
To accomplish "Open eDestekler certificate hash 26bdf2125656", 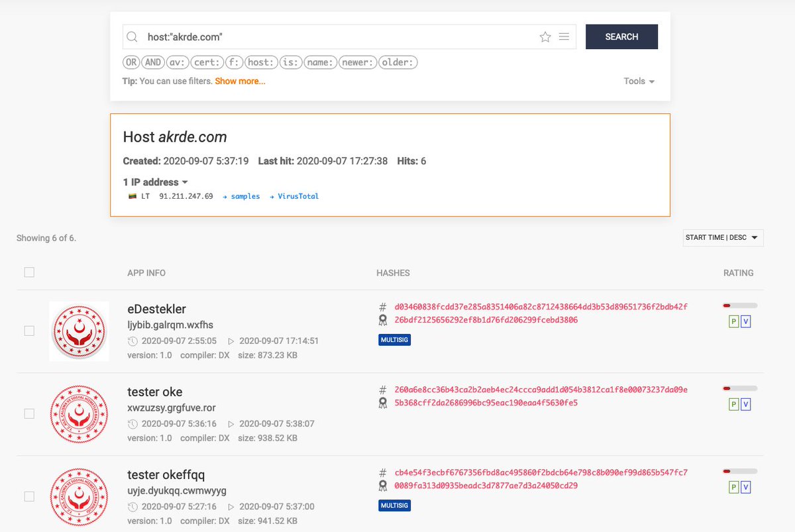I will (486, 320).
